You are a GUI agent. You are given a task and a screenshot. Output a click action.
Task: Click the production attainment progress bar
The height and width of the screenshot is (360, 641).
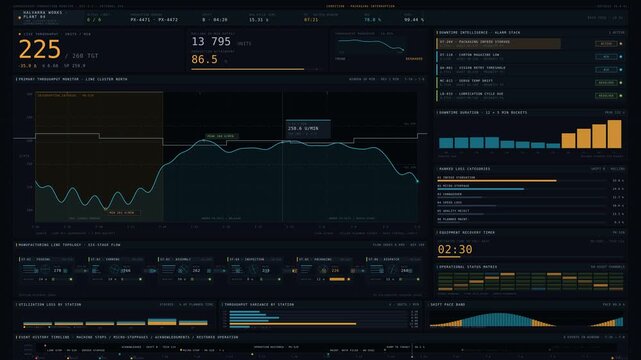248,69
